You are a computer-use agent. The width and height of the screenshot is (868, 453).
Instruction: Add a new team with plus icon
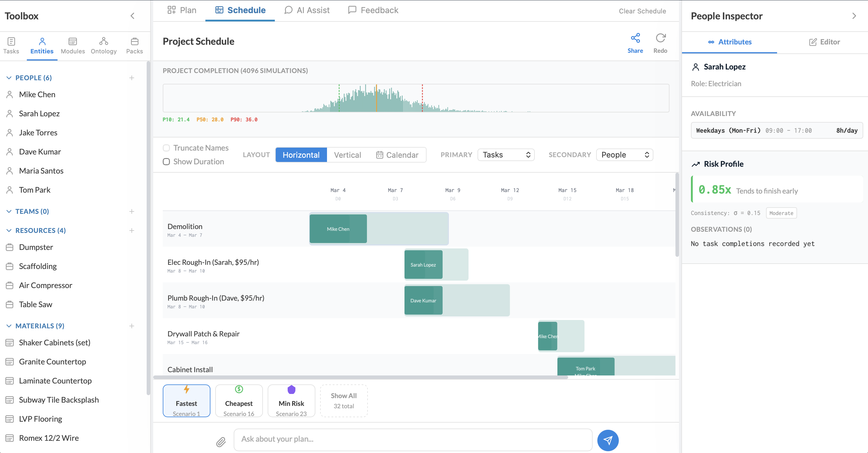[x=132, y=211]
